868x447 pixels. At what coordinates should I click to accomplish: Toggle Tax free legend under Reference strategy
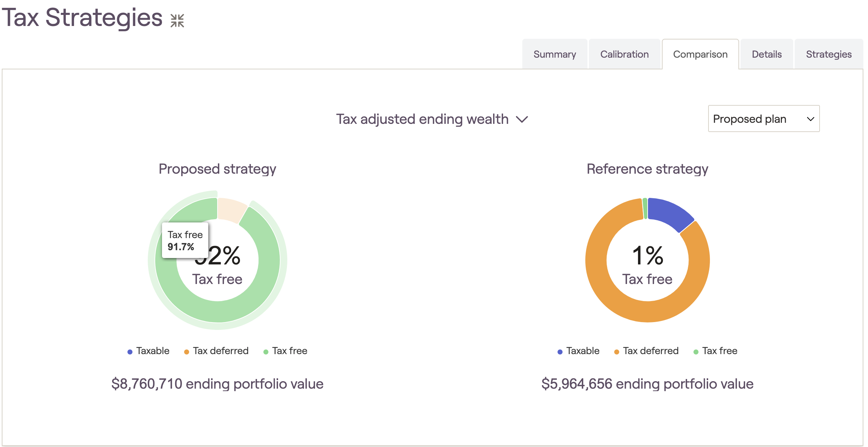tap(715, 351)
